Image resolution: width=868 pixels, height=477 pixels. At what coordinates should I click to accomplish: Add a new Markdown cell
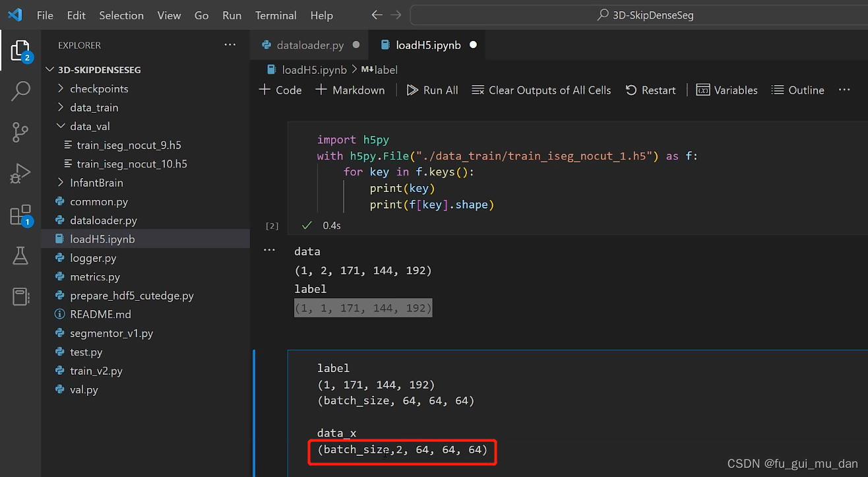[350, 90]
